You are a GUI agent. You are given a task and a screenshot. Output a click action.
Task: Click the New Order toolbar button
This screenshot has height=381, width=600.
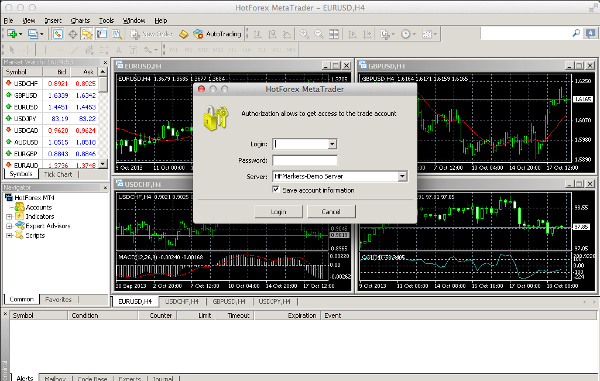(152, 34)
